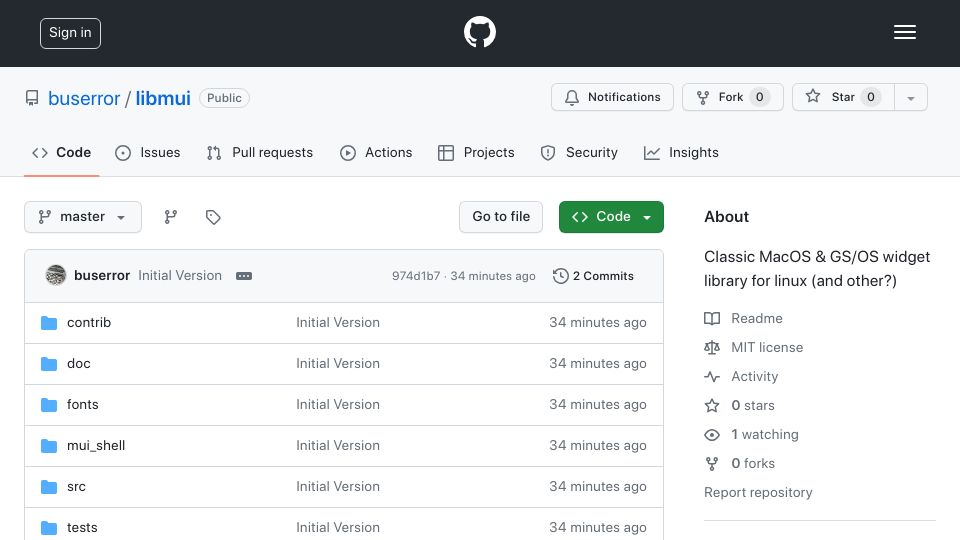Open the Security tab

point(579,152)
